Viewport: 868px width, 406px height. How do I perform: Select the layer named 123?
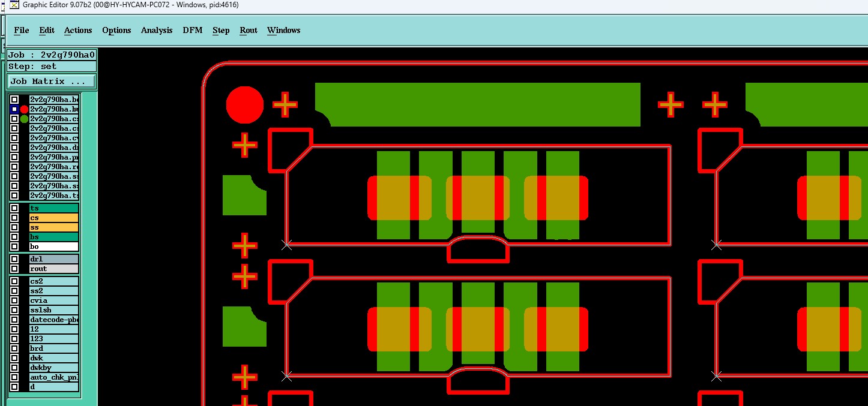53,339
